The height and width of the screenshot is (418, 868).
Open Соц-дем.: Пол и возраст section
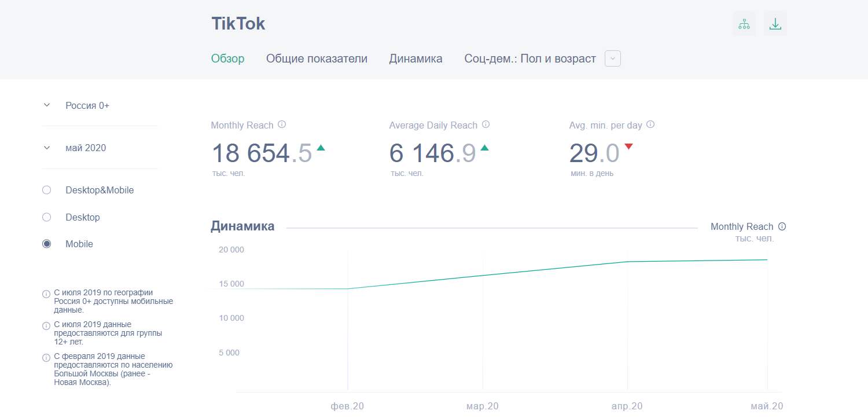[529, 58]
